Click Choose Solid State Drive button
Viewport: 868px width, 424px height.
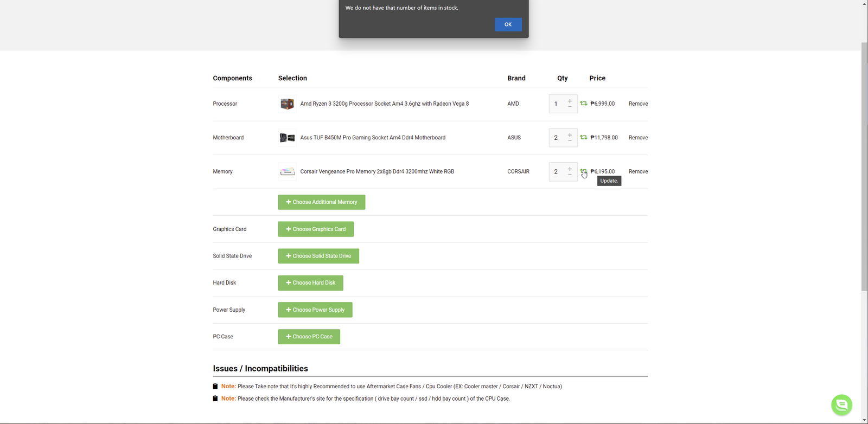pyautogui.click(x=318, y=256)
